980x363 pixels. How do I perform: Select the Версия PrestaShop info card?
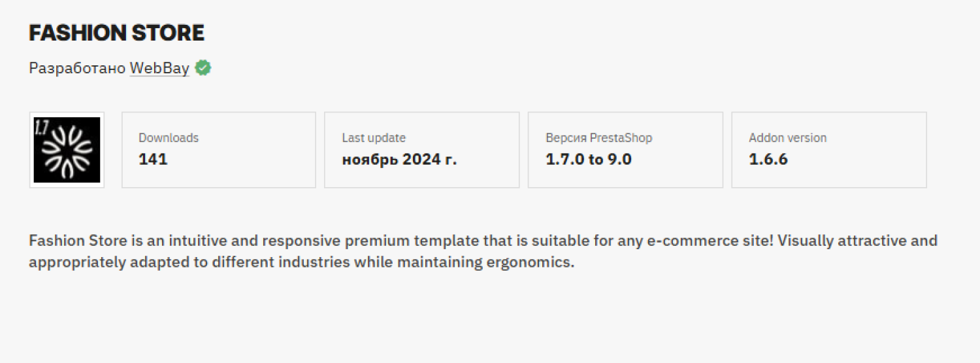625,150
